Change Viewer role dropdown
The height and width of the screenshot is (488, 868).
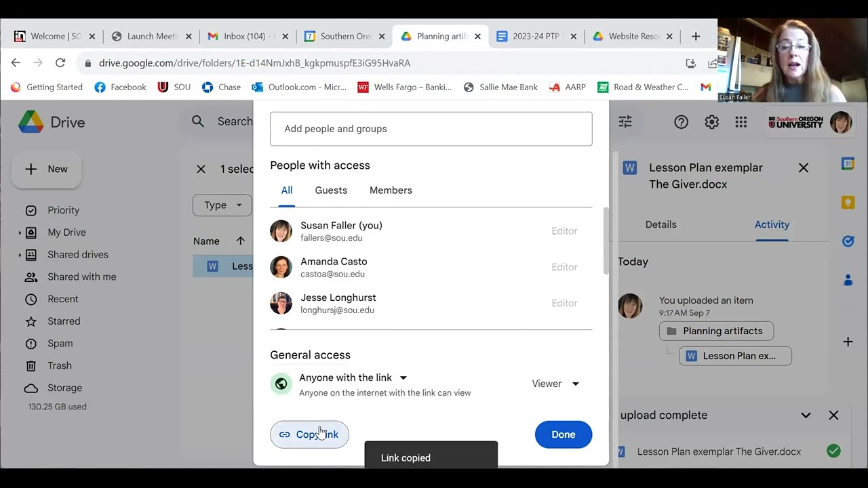(x=555, y=384)
